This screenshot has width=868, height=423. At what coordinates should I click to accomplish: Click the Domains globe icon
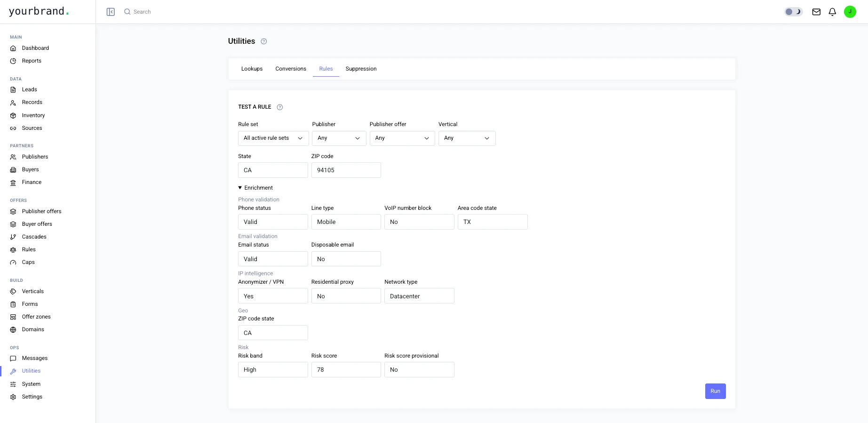coord(13,330)
